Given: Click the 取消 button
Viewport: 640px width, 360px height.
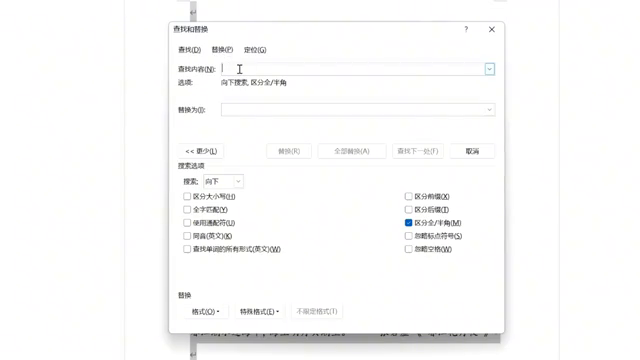Looking at the screenshot, I should 472,151.
